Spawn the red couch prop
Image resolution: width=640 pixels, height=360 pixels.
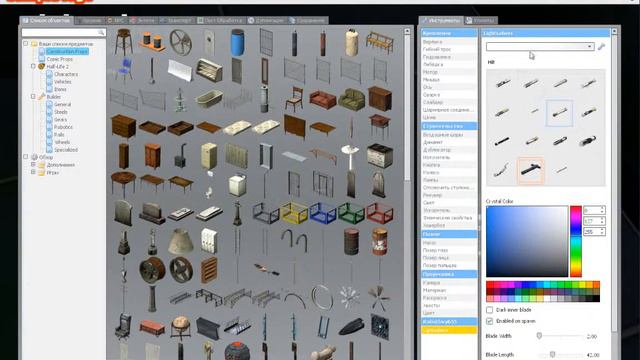(322, 99)
